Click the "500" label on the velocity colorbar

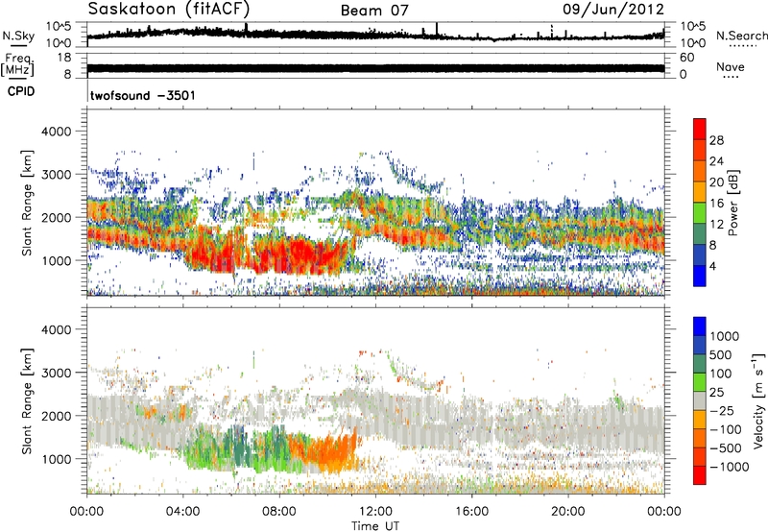click(x=721, y=355)
